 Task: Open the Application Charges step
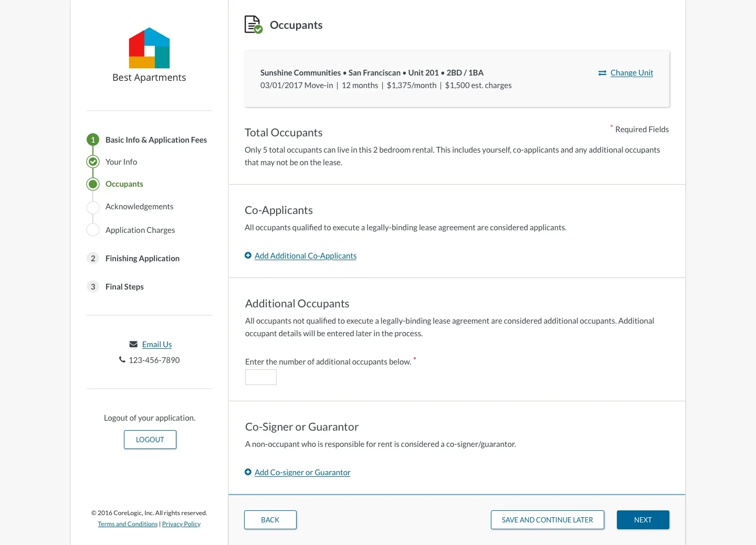(140, 230)
